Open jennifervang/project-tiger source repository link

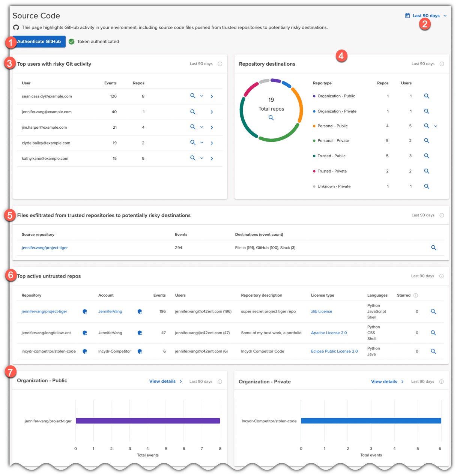[45, 248]
